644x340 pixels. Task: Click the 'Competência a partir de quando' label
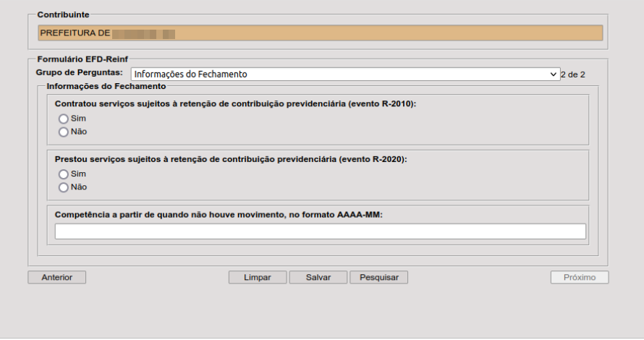219,215
